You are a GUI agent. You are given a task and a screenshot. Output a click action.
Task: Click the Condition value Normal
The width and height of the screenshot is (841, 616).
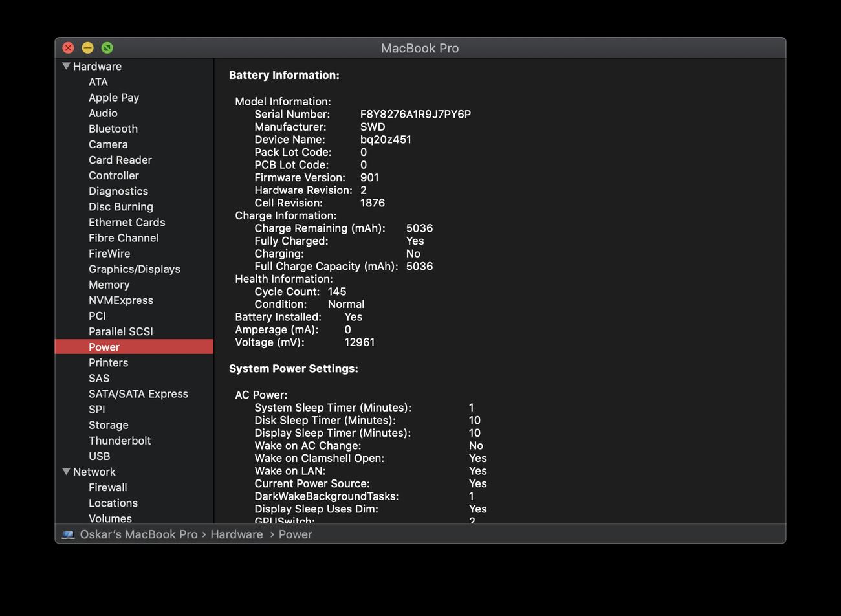[x=346, y=304]
